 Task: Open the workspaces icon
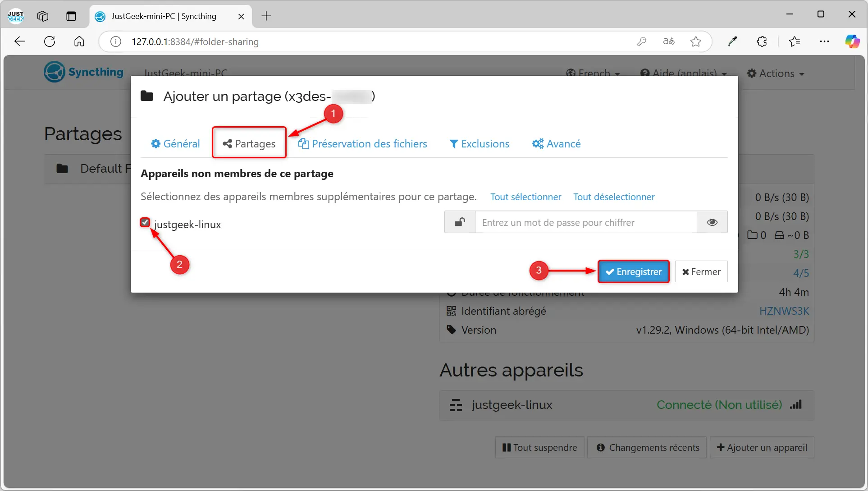43,16
